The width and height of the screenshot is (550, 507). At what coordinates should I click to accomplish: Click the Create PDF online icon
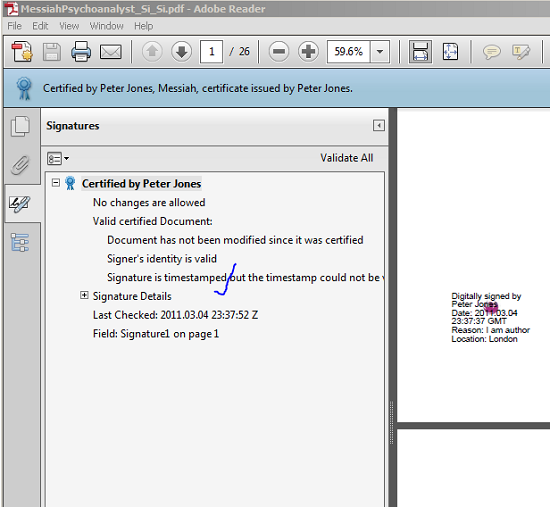click(x=22, y=52)
